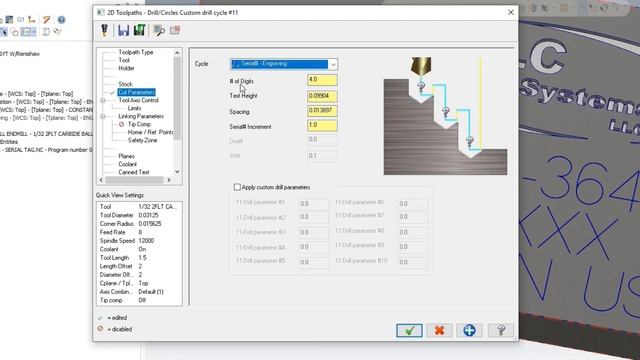Click the pencil-like icon in main toolbar

tap(47, 19)
